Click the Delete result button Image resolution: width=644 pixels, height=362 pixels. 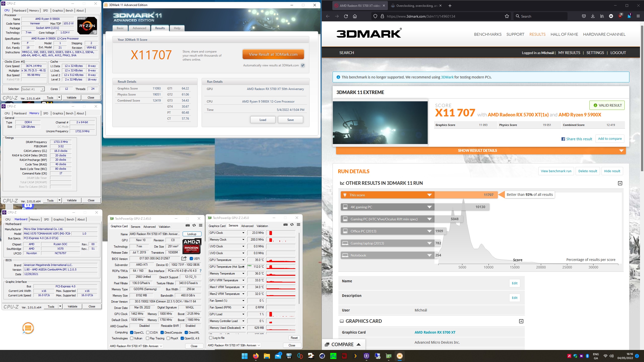(x=588, y=171)
